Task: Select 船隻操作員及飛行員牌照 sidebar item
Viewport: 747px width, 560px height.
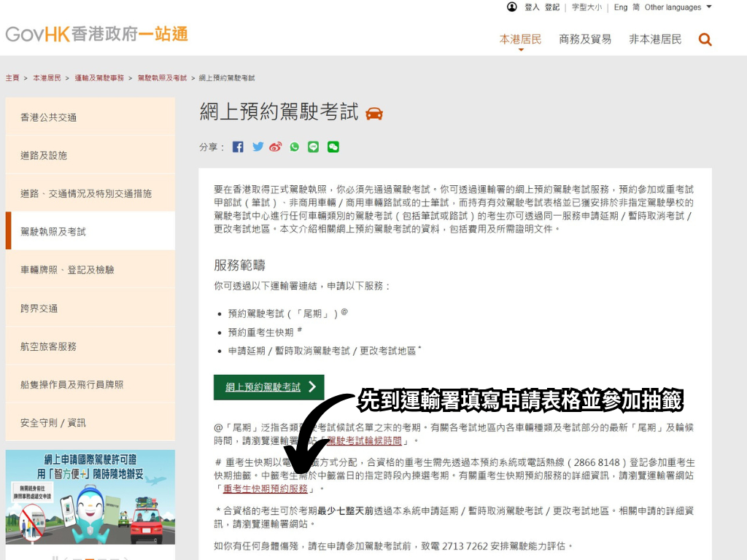Action: coord(90,384)
